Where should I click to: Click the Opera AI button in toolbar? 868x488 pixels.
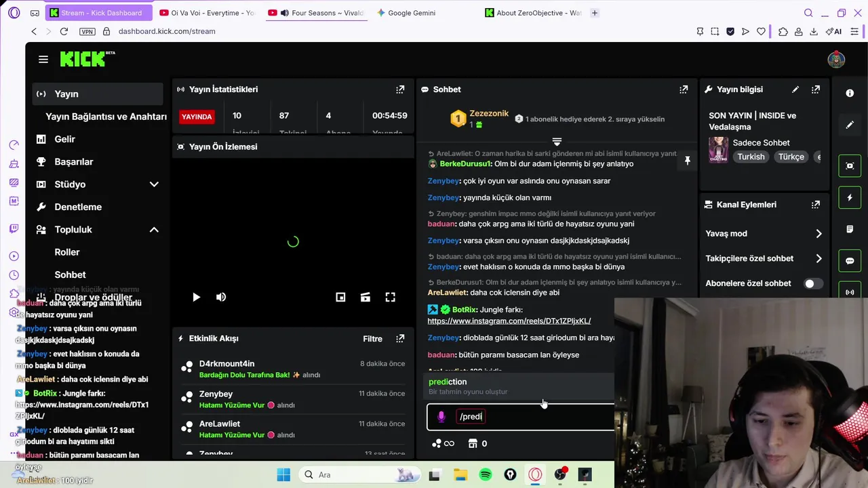pyautogui.click(x=833, y=31)
